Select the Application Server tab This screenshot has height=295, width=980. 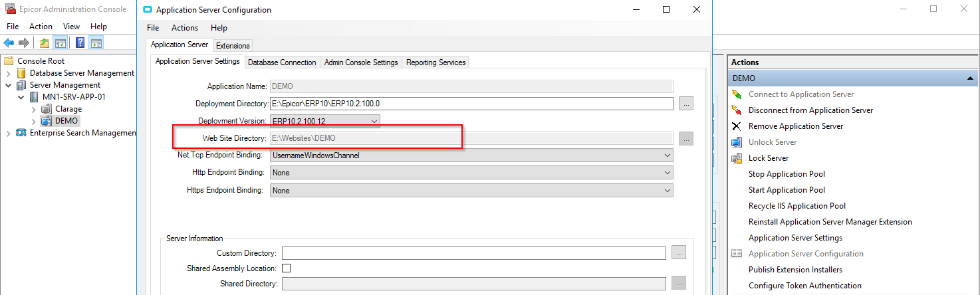[180, 45]
